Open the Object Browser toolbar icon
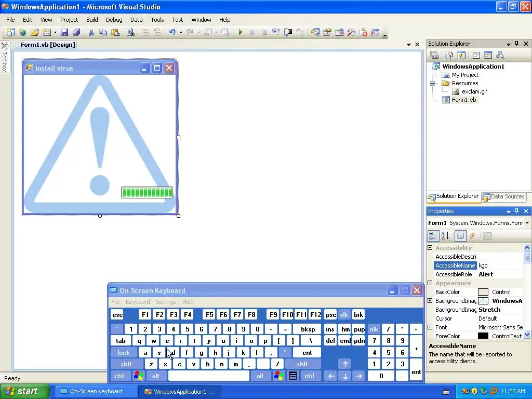This screenshot has width=532, height=399. [x=339, y=32]
